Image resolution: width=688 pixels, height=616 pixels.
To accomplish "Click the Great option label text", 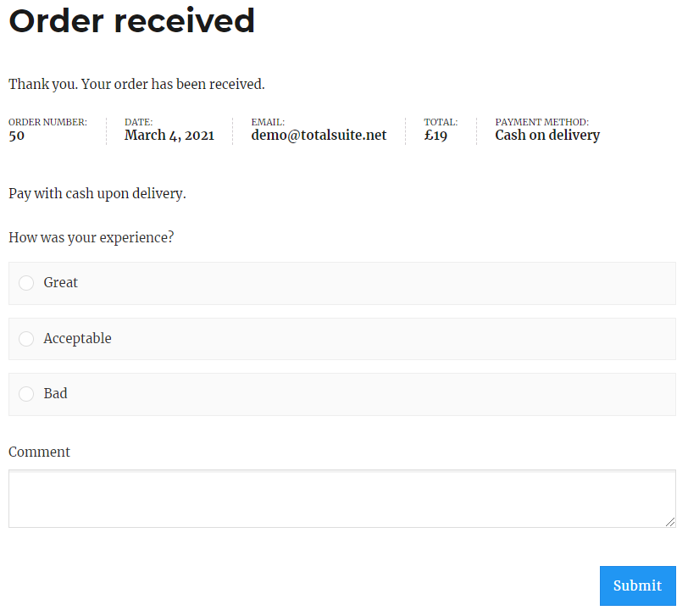I will (x=60, y=282).
